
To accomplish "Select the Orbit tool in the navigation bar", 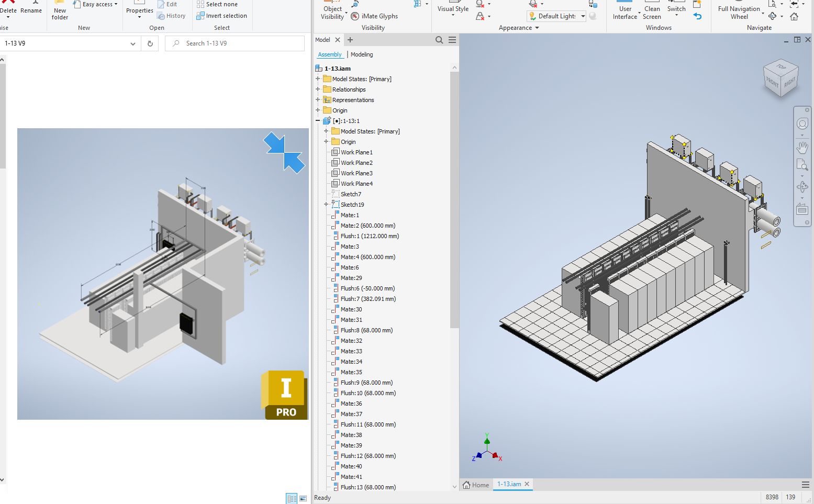I will pos(804,186).
